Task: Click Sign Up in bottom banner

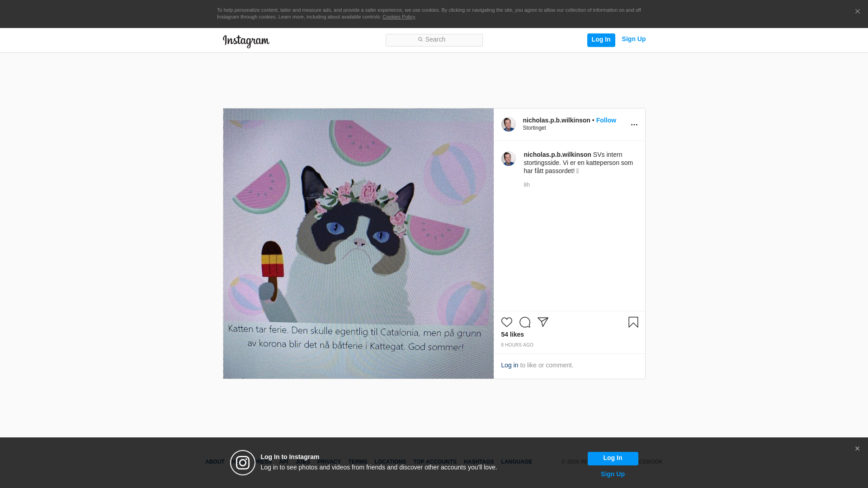Action: (613, 474)
